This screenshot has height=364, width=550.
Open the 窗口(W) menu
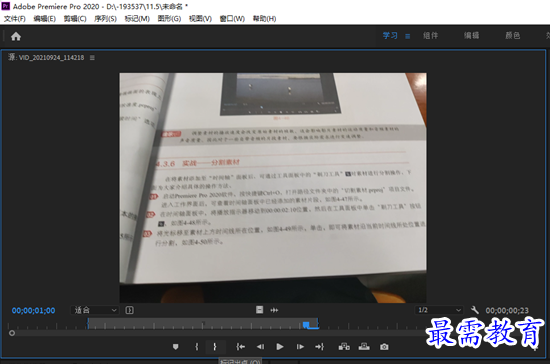(232, 19)
